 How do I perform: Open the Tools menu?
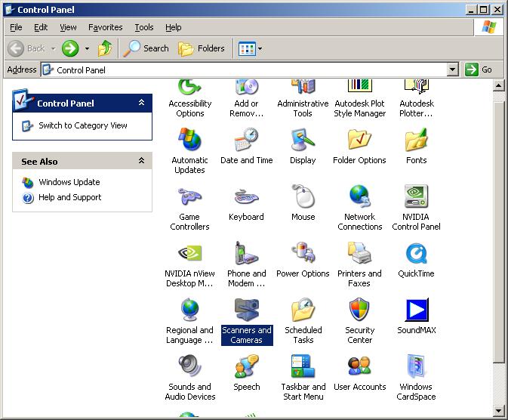pos(144,27)
